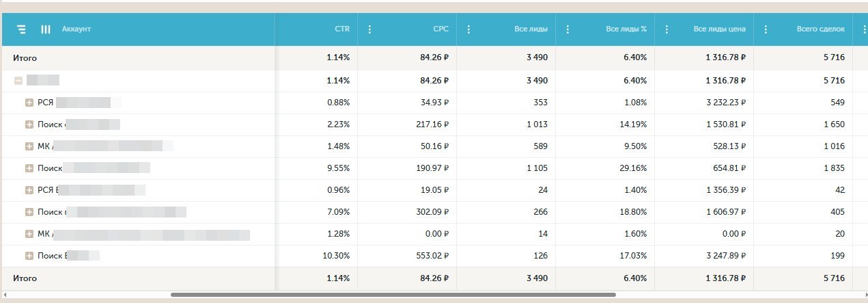Screen dimensions: 868x303
Task: Sort by the CTR column header
Action: point(341,29)
